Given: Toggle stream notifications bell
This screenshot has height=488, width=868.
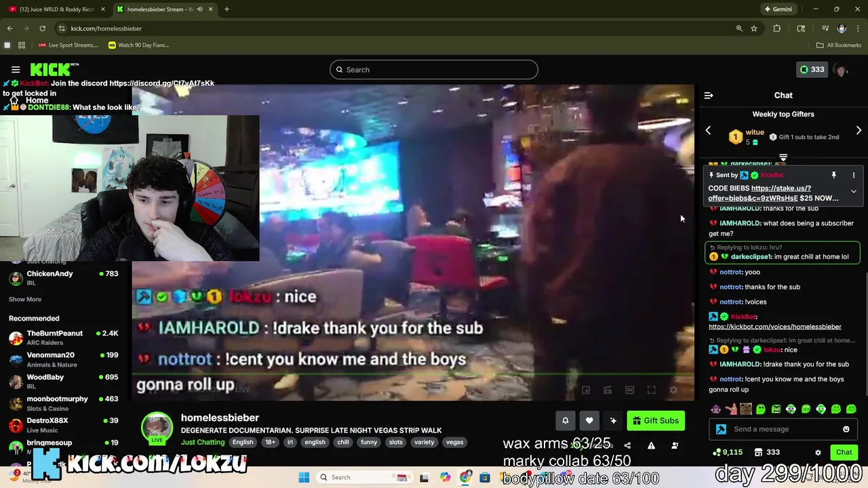Looking at the screenshot, I should [565, 421].
